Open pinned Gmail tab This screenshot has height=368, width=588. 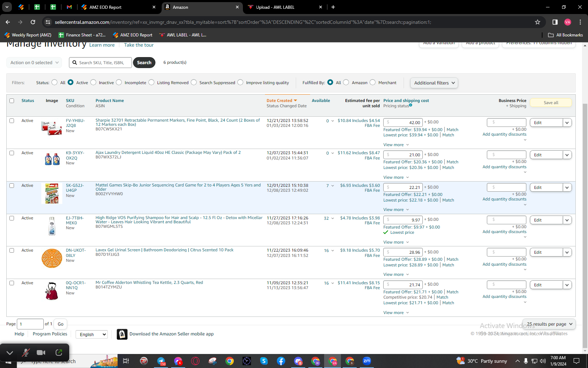point(69,7)
